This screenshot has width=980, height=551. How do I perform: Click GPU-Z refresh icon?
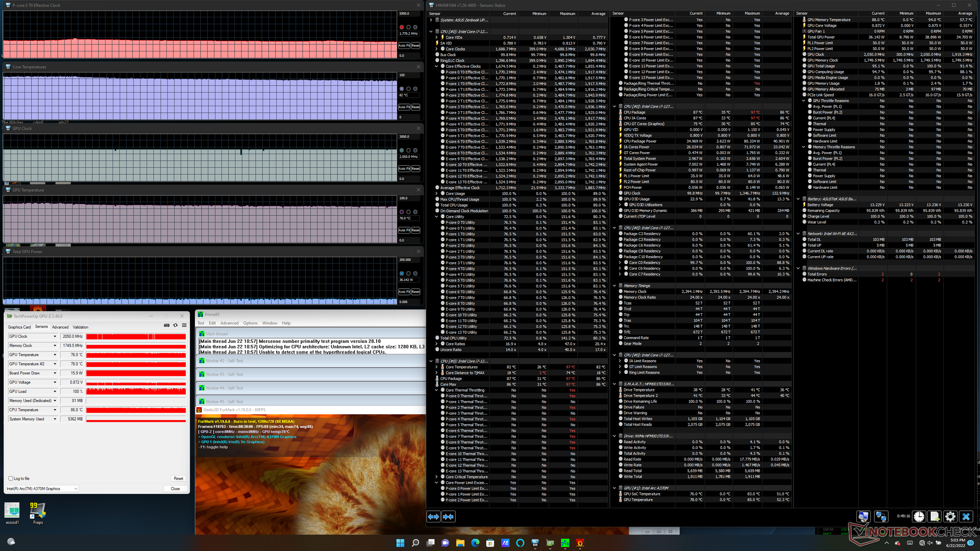175,325
